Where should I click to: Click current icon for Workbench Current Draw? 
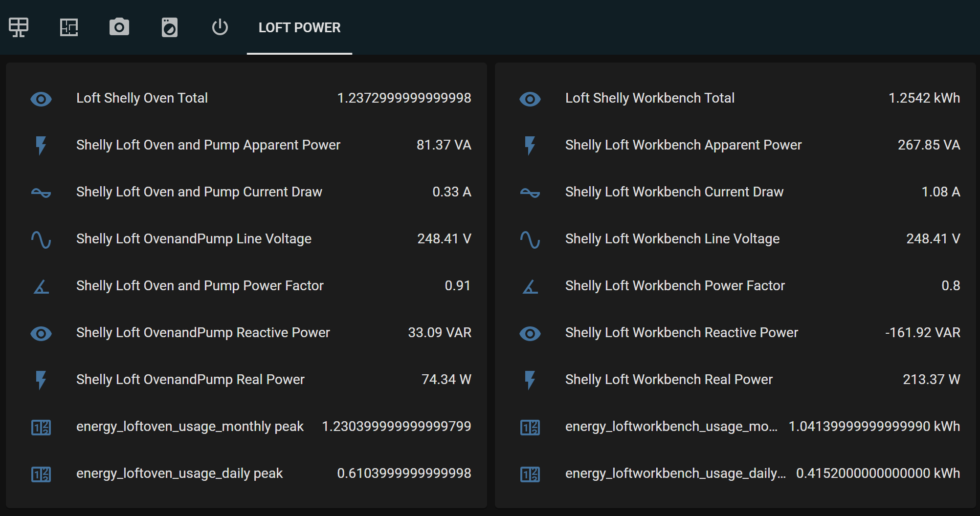pos(530,193)
